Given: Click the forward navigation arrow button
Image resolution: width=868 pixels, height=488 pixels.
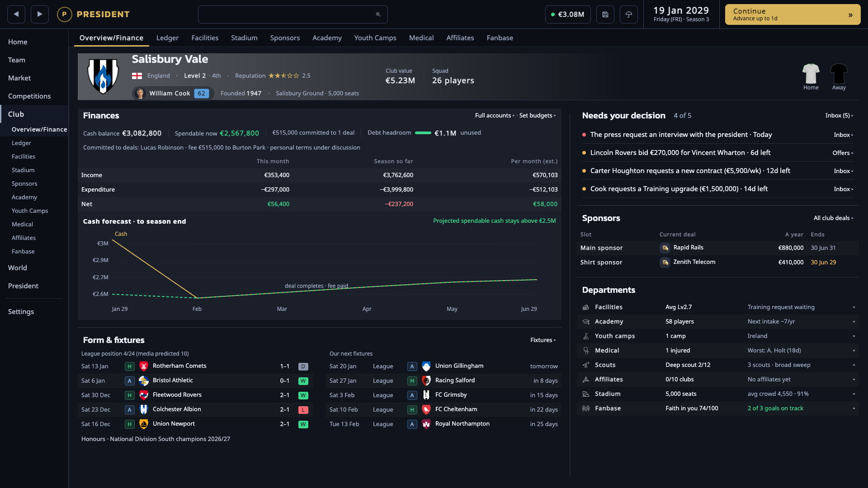Looking at the screenshot, I should [40, 14].
